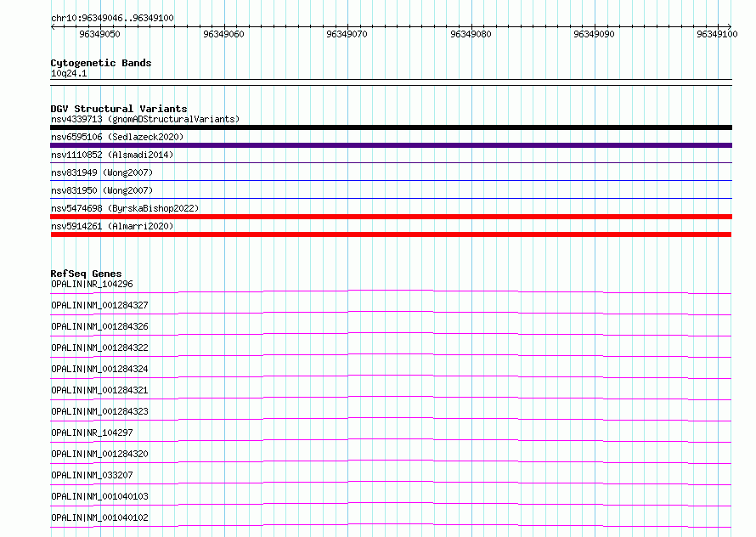Select transcript OPALIN|NR_104296
Image resolution: width=756 pixels, height=537 pixels.
[x=92, y=284]
